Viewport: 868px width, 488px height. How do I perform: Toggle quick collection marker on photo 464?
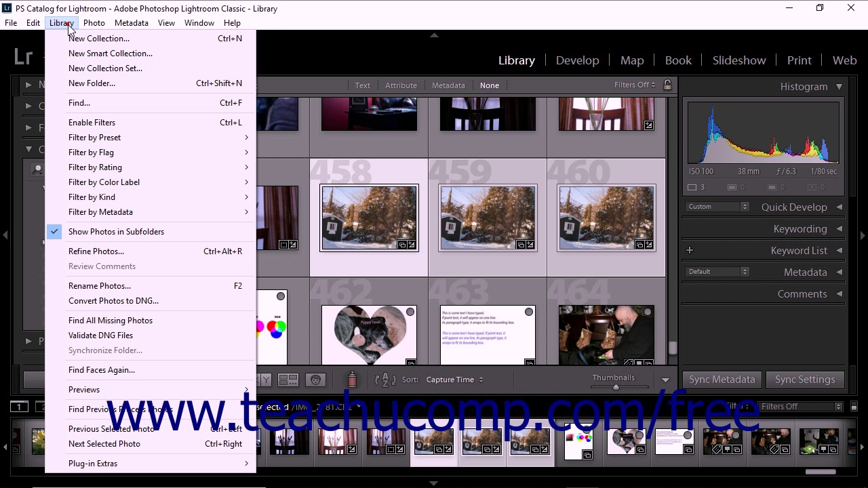point(648,312)
